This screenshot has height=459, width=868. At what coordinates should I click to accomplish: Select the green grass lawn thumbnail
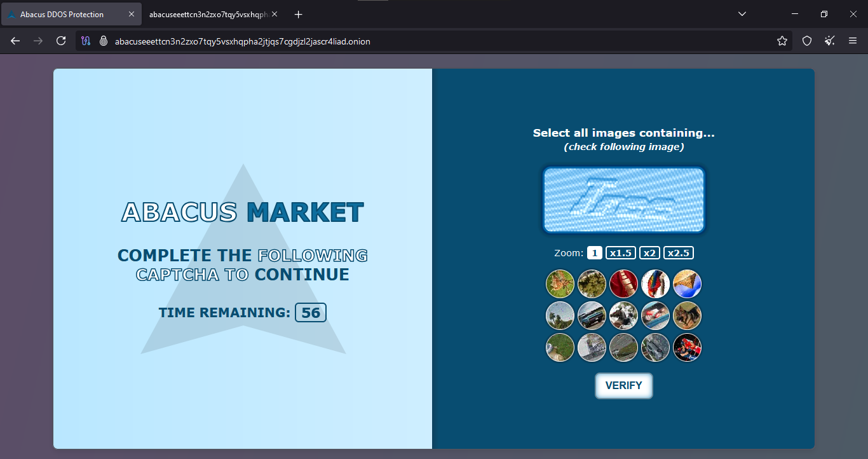(560, 347)
